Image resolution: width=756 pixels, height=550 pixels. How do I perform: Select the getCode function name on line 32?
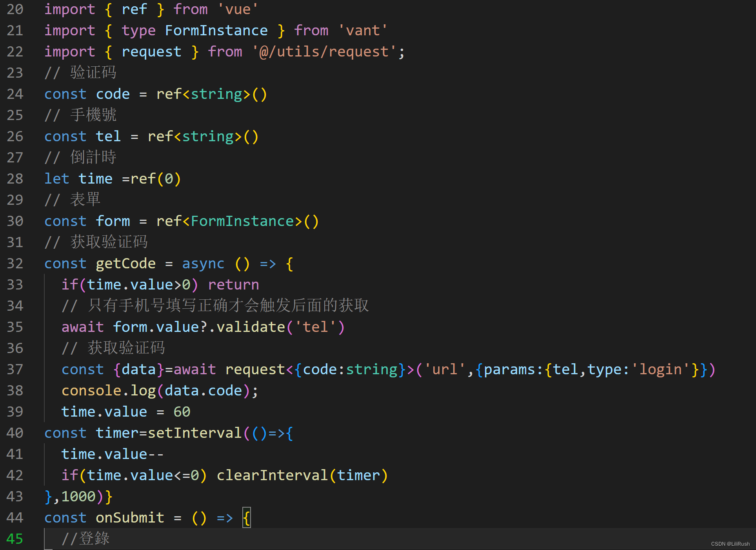click(x=125, y=263)
